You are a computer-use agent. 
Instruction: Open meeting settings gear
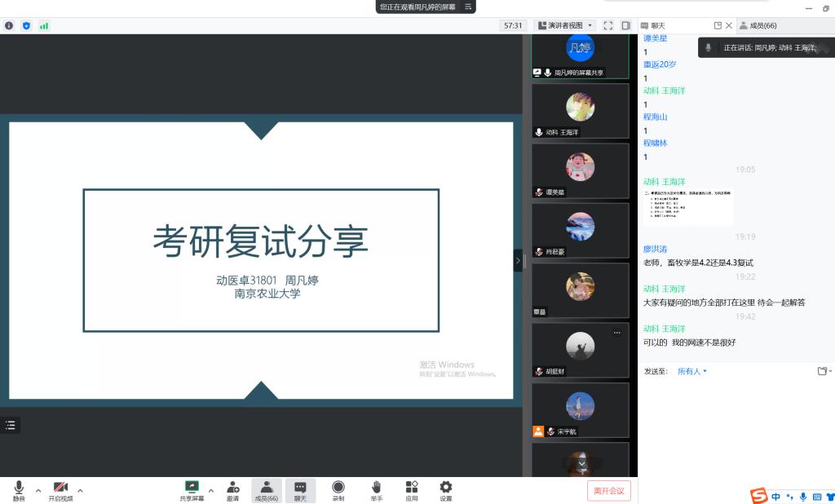point(446,488)
